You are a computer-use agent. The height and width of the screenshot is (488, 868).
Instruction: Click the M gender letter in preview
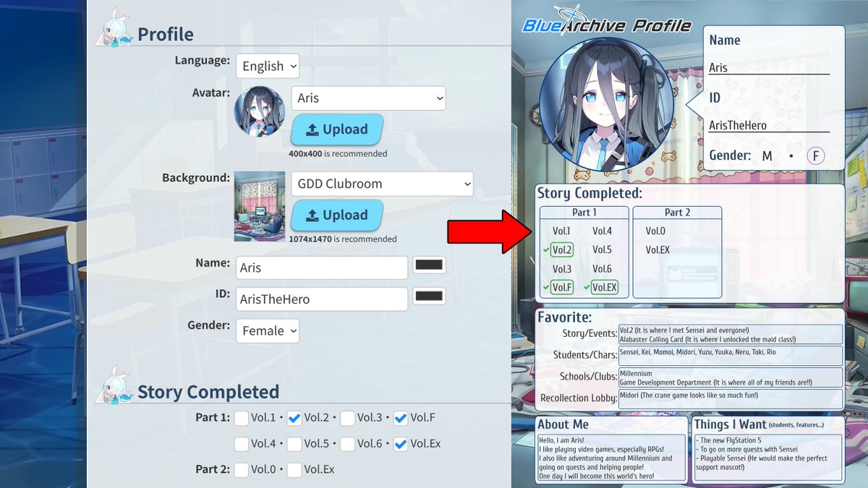pyautogui.click(x=767, y=156)
